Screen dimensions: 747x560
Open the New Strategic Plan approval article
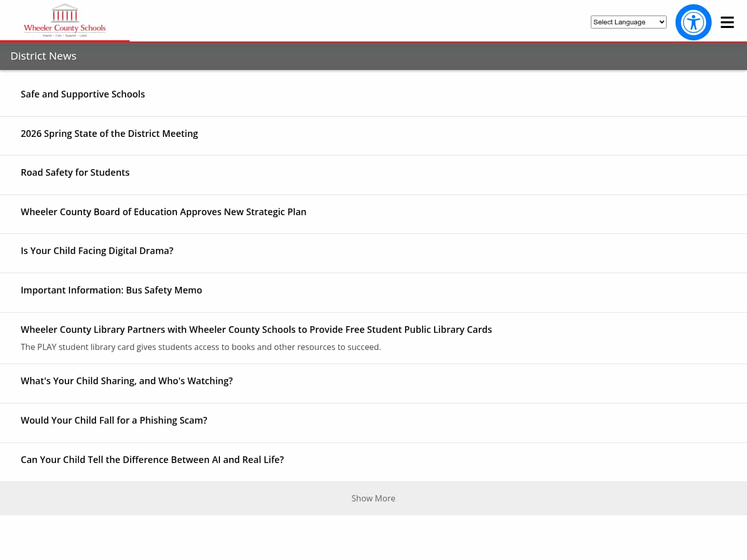pos(163,212)
